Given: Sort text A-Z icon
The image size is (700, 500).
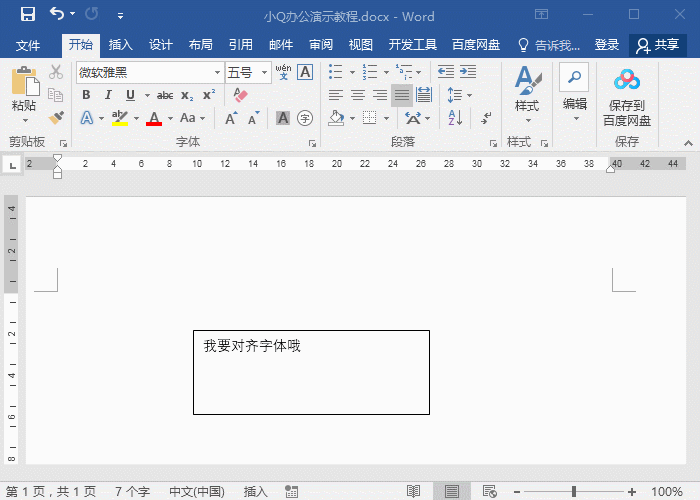Looking at the screenshot, I should tap(455, 118).
